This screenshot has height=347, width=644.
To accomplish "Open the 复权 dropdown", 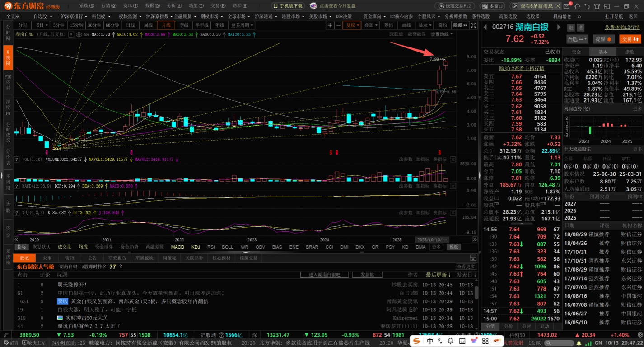I will tap(352, 25).
